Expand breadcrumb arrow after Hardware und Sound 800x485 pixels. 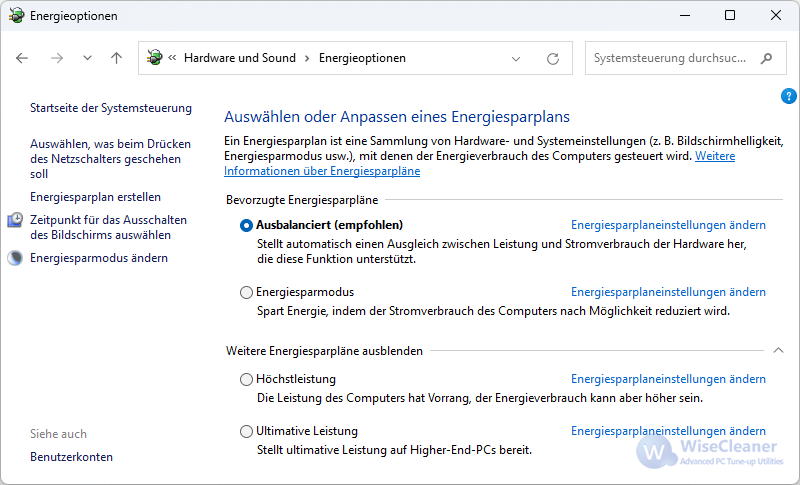point(307,59)
